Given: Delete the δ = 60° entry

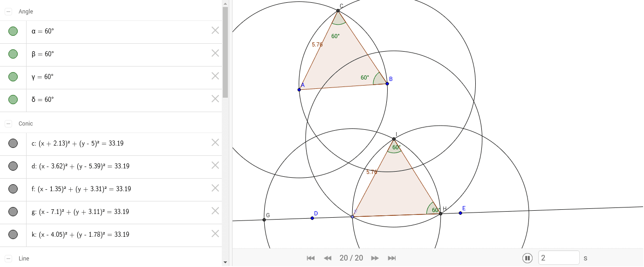Looking at the screenshot, I should 215,99.
